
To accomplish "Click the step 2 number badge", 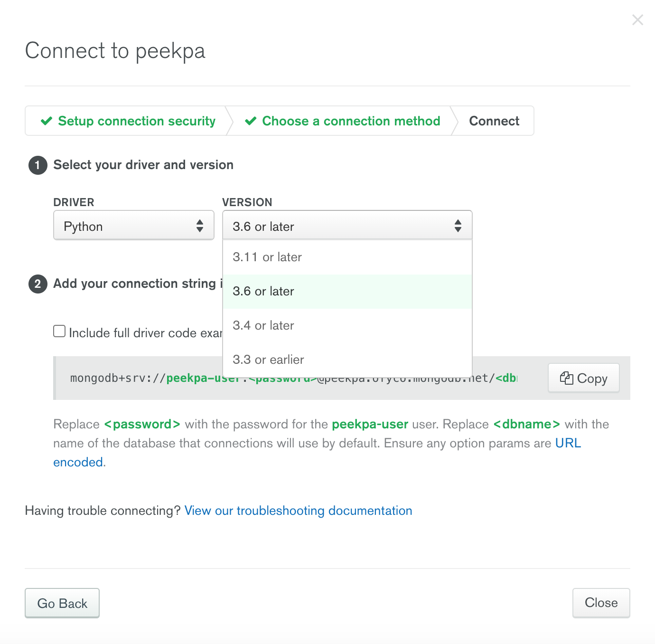I will click(38, 284).
